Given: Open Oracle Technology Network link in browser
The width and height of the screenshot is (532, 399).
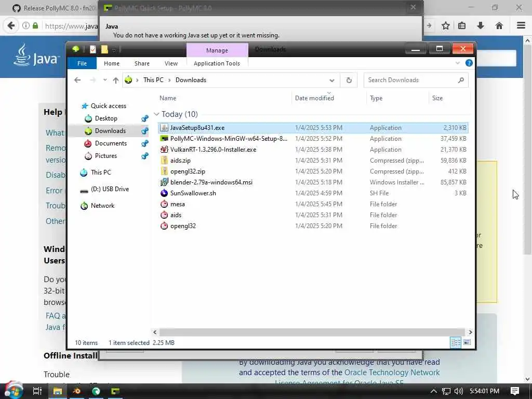Looking at the screenshot, I should pos(392,373).
